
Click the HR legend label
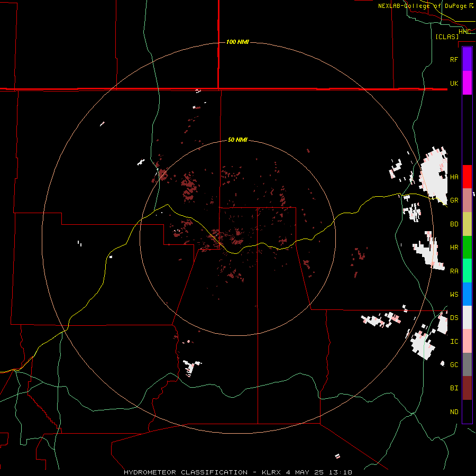coord(454,248)
